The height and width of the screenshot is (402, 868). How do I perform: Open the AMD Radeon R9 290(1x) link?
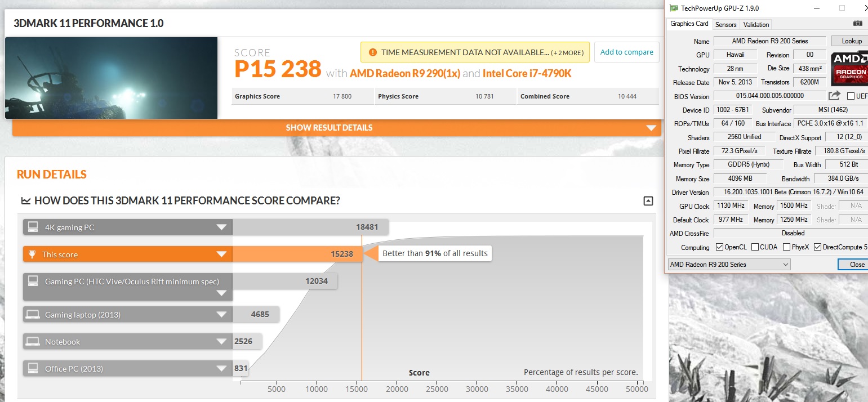click(405, 73)
